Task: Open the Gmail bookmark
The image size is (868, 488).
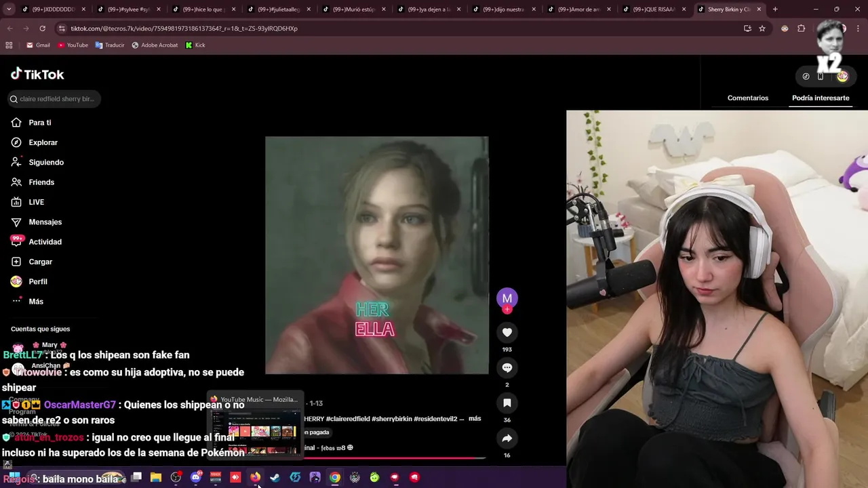Action: [x=38, y=45]
